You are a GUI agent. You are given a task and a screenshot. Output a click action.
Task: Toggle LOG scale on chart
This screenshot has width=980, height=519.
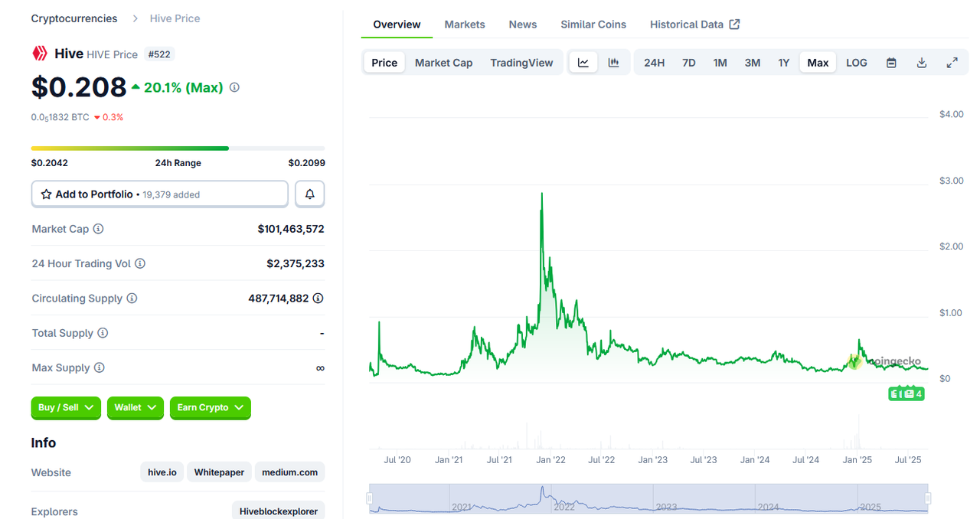click(x=857, y=63)
